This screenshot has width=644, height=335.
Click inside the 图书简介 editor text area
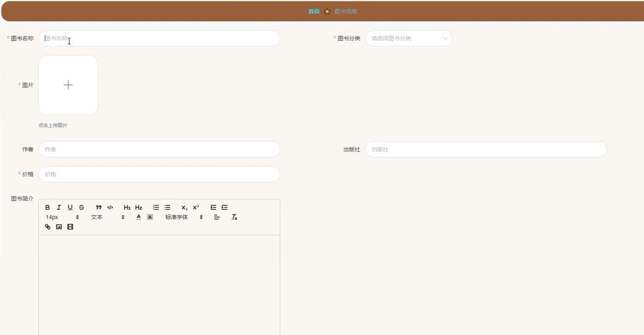click(159, 285)
